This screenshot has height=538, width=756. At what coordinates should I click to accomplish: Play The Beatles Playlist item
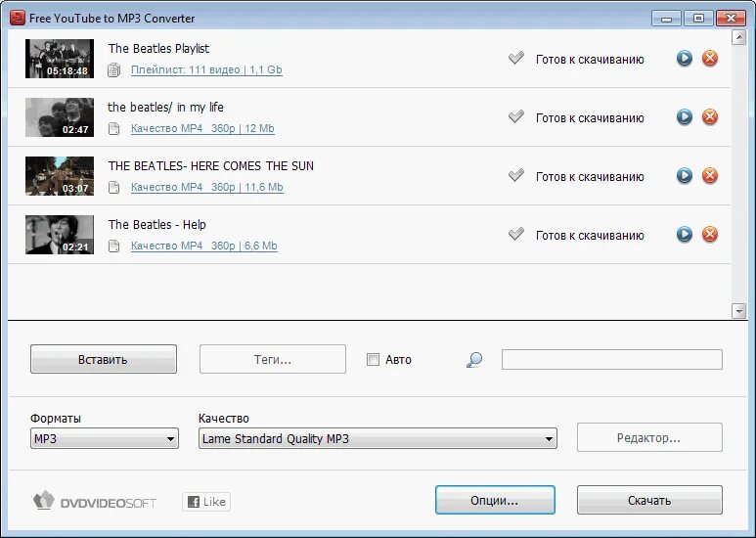pos(685,59)
